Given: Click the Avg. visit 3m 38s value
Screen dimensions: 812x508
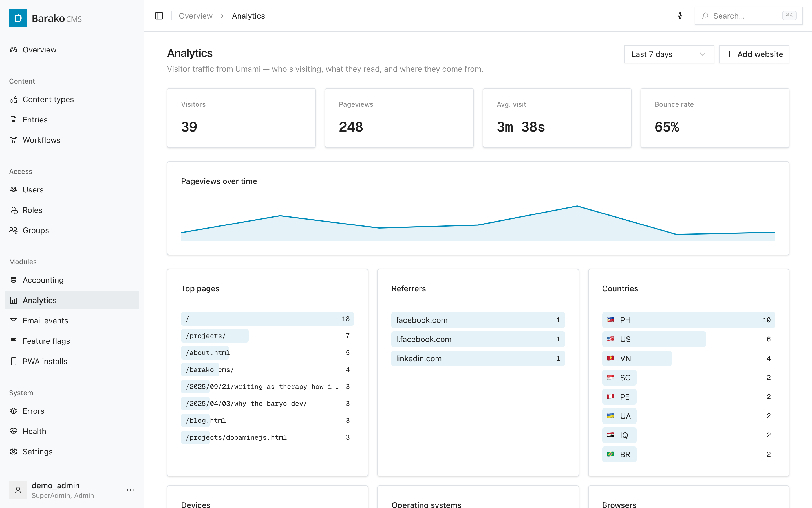Looking at the screenshot, I should tap(521, 127).
